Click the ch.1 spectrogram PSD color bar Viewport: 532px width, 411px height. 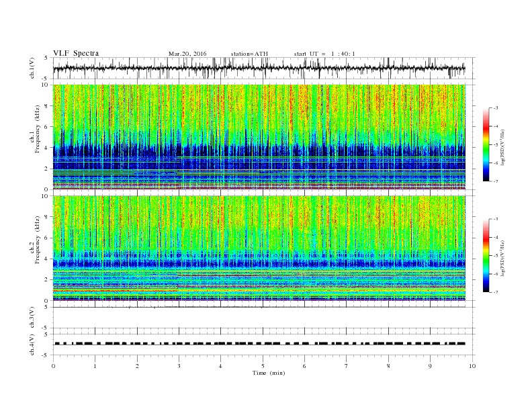[486, 144]
